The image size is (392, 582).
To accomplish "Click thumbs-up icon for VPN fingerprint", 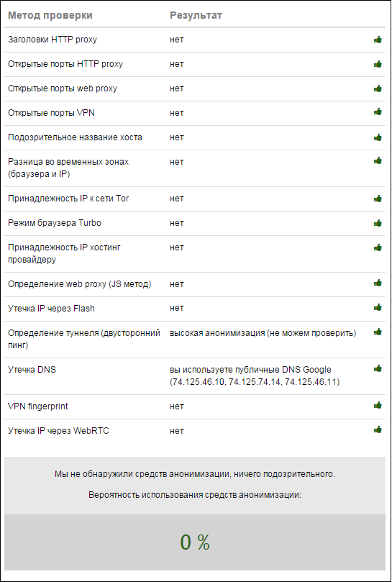I will click(378, 405).
